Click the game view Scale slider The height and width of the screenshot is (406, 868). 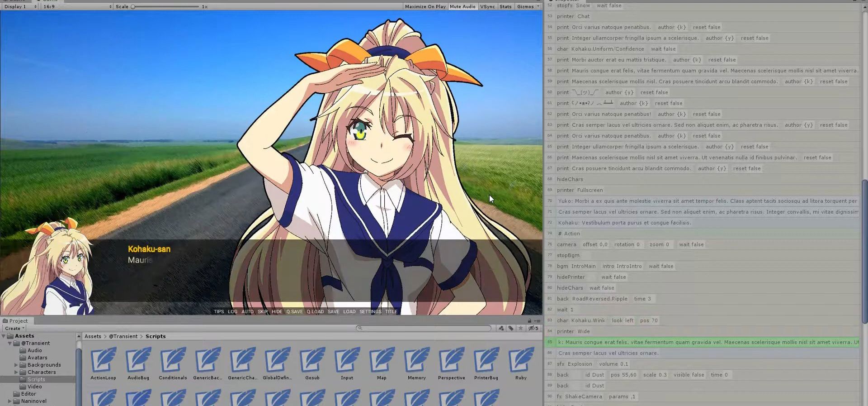(165, 6)
